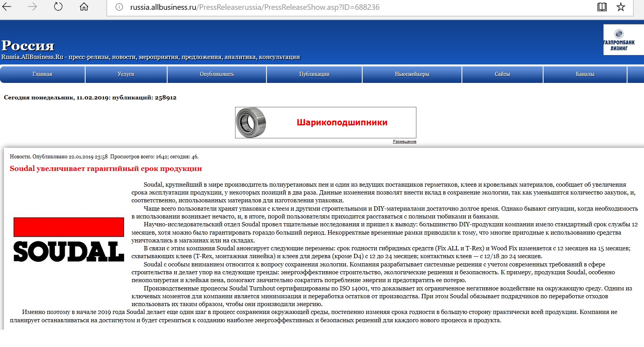Open the Опубликовать menu item
Screen dimensions: 644x347
tap(217, 74)
